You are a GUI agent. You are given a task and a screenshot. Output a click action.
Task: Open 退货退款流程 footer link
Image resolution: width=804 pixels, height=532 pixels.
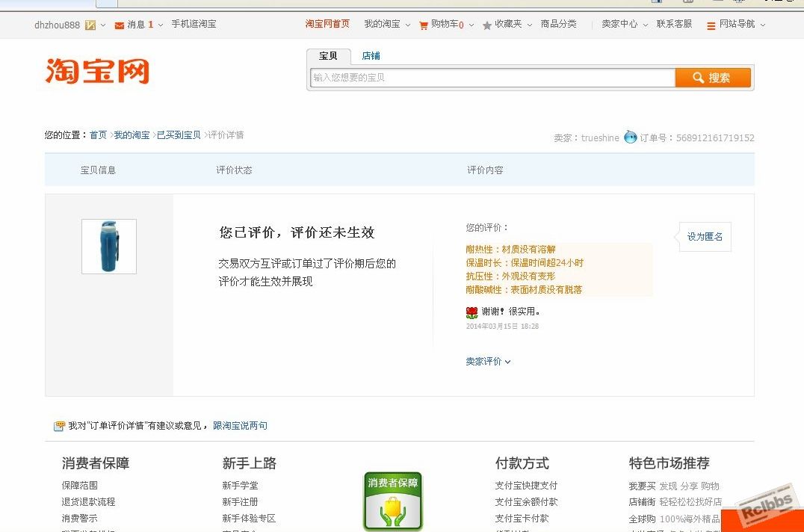pyautogui.click(x=88, y=502)
